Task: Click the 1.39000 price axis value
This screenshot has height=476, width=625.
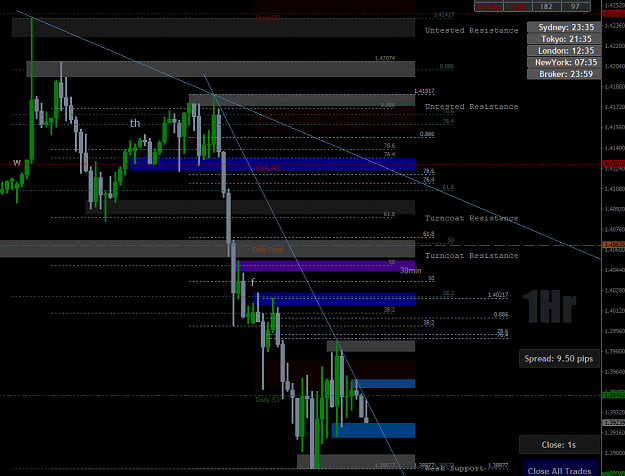Action: (x=614, y=453)
